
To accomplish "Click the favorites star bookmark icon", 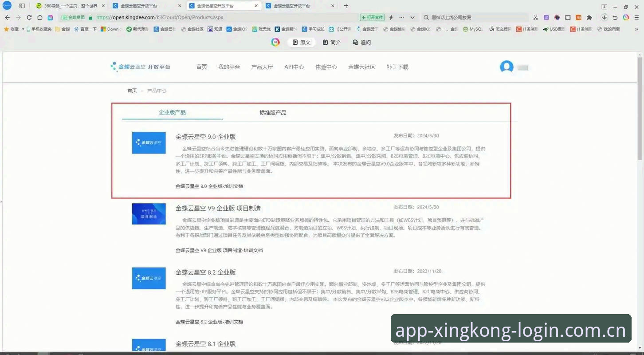I will 6,29.
